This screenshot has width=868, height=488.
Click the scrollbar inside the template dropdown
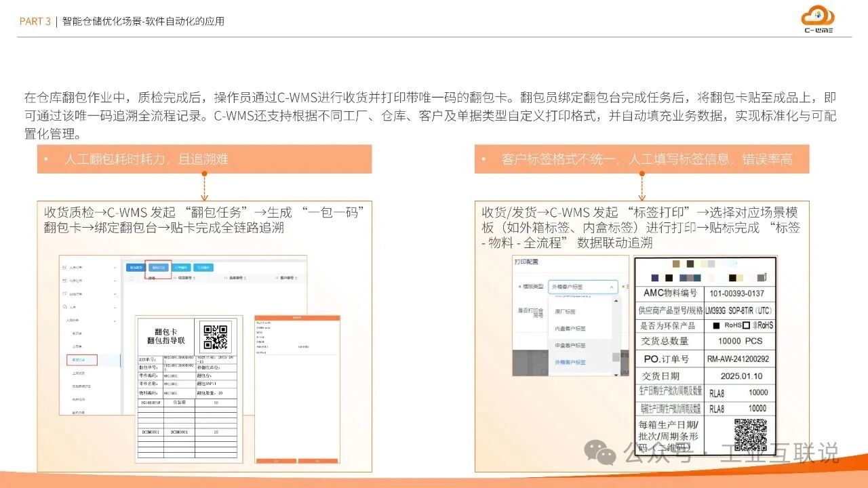pyautogui.click(x=615, y=357)
